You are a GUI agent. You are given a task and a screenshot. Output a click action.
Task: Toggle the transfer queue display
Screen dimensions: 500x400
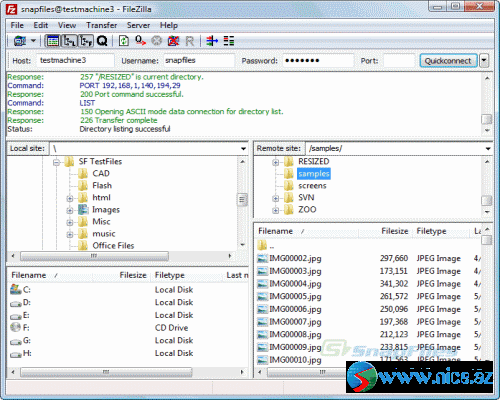(x=102, y=41)
